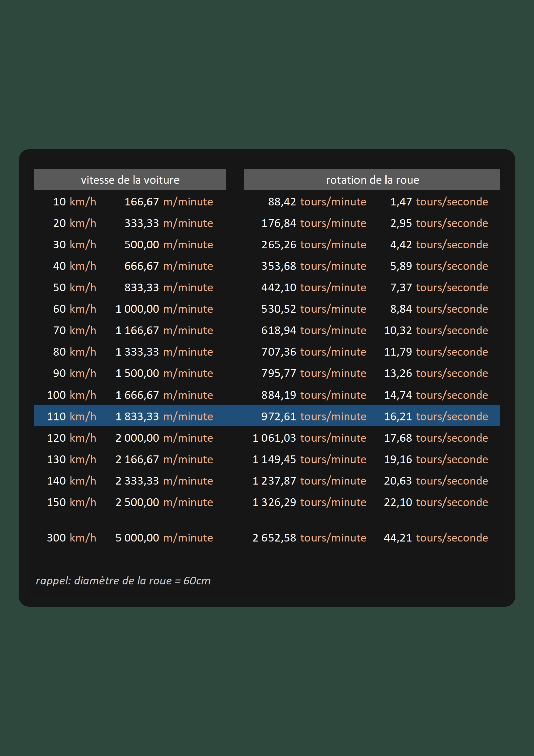Click the highlighted 110 km/h cell

pyautogui.click(x=71, y=416)
